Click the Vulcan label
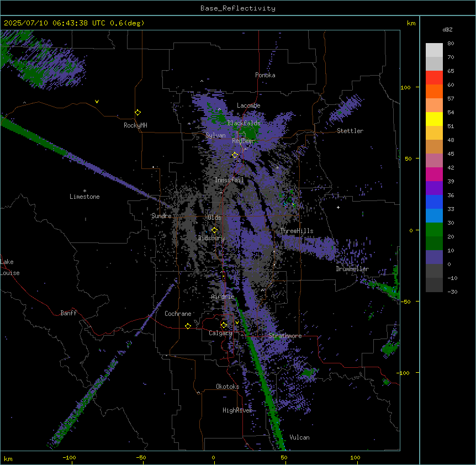Viewport: 476px width, 465px height. pos(300,437)
